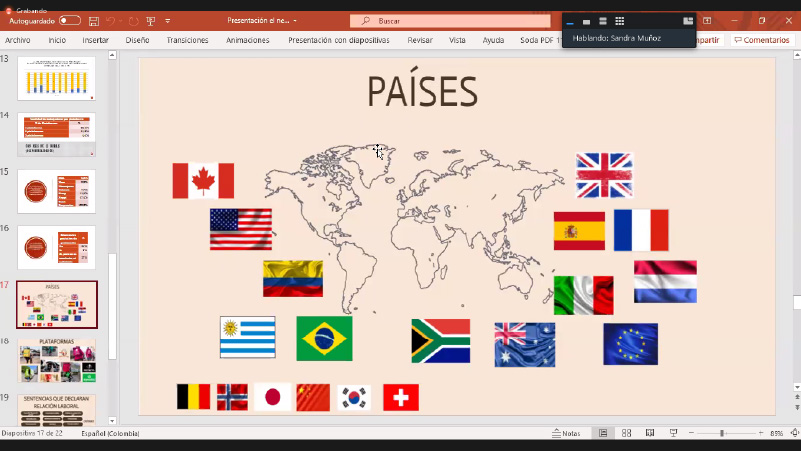Image resolution: width=801 pixels, height=451 pixels.
Task: Toggle the Autoguardado switch
Action: [x=70, y=20]
